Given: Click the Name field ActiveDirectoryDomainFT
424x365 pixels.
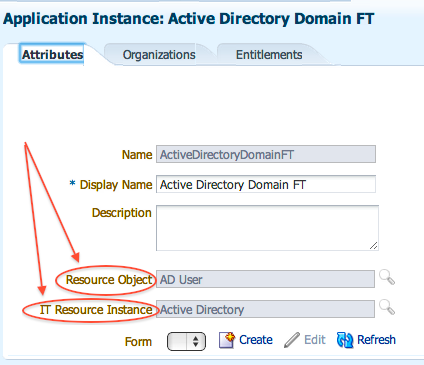Looking at the screenshot, I should point(266,154).
